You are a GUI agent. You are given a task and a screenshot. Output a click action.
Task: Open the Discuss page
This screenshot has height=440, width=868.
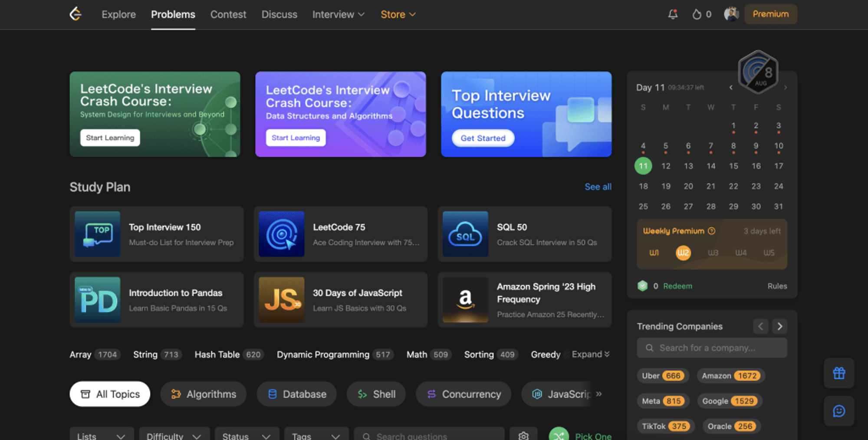[279, 14]
